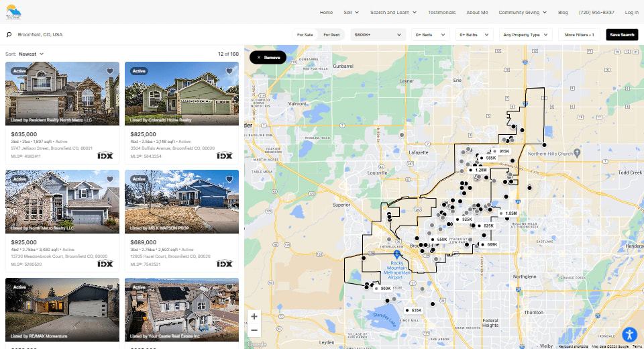Expand the Search and Learn menu
644x349 pixels.
(394, 12)
